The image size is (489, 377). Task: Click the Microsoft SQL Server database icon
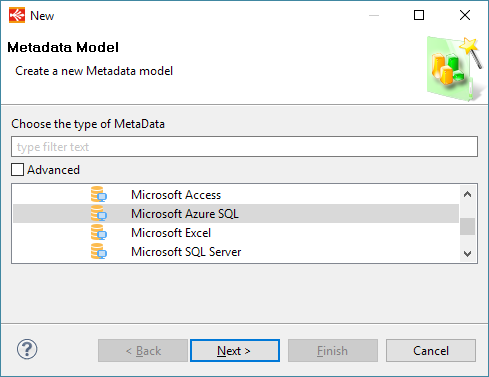tap(99, 251)
